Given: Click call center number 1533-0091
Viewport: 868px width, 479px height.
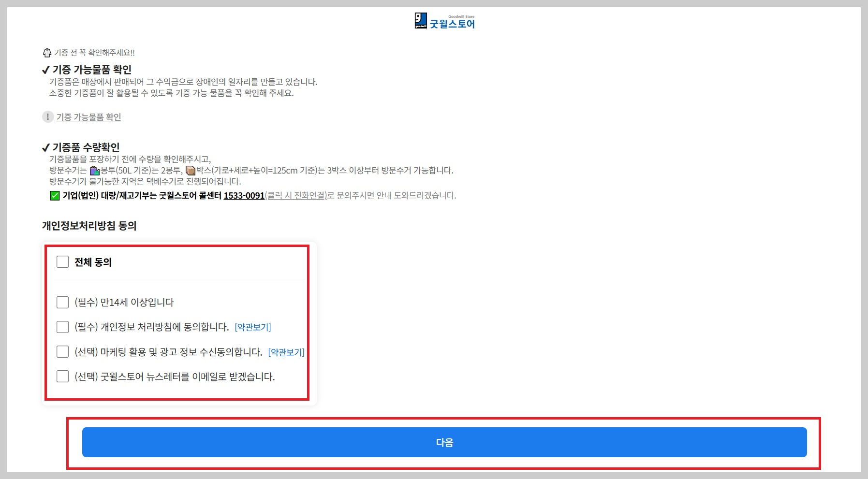Looking at the screenshot, I should (x=244, y=196).
